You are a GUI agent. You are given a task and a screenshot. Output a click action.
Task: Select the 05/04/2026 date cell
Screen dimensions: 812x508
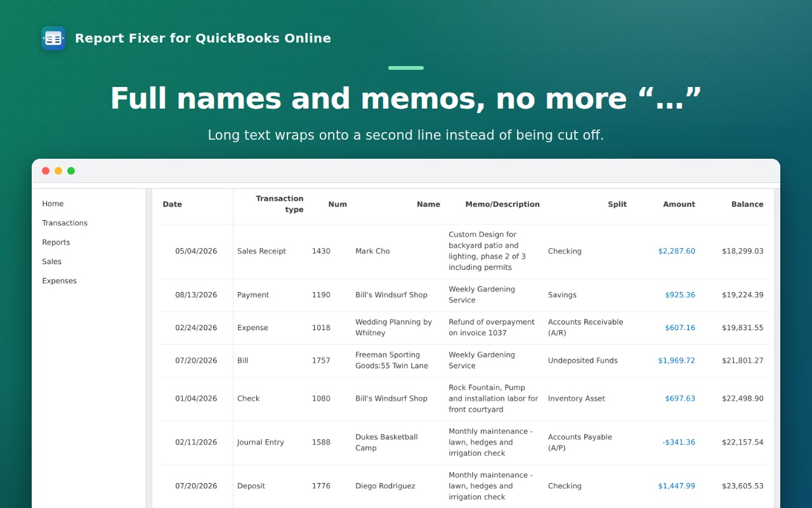click(196, 251)
